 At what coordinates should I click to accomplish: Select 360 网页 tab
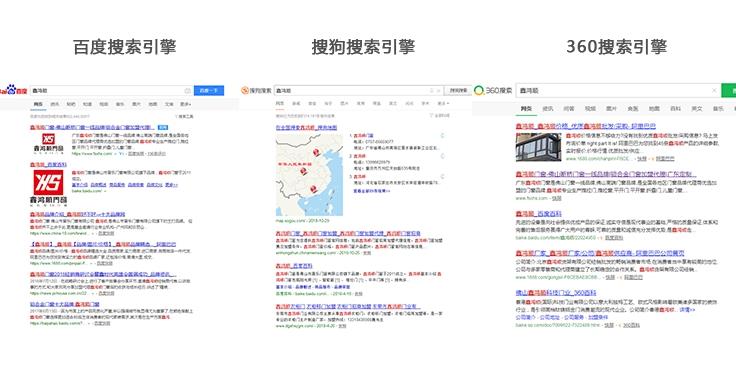point(526,108)
